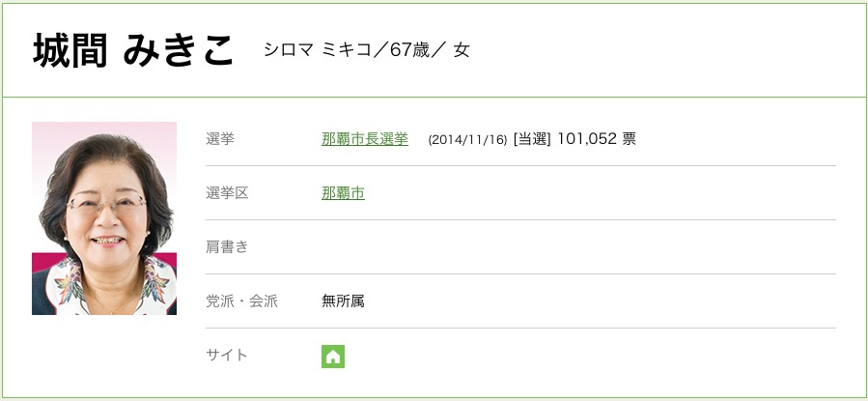Image resolution: width=868 pixels, height=401 pixels.
Task: Click the 票 unit after the vote count
Action: [x=630, y=139]
